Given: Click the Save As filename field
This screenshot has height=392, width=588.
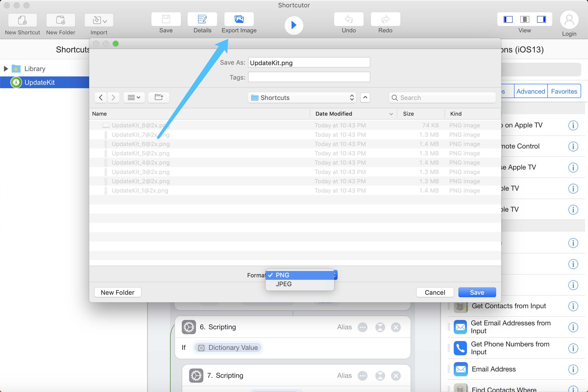Looking at the screenshot, I should (309, 62).
